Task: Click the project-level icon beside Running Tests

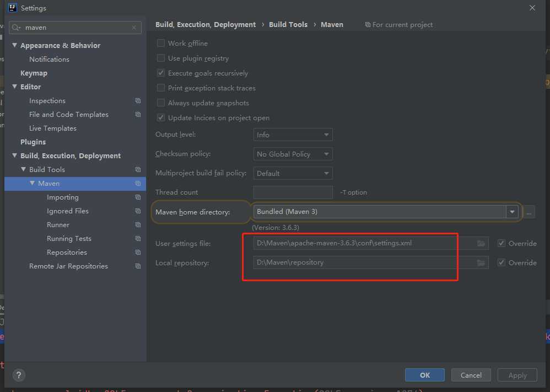Action: [x=138, y=239]
